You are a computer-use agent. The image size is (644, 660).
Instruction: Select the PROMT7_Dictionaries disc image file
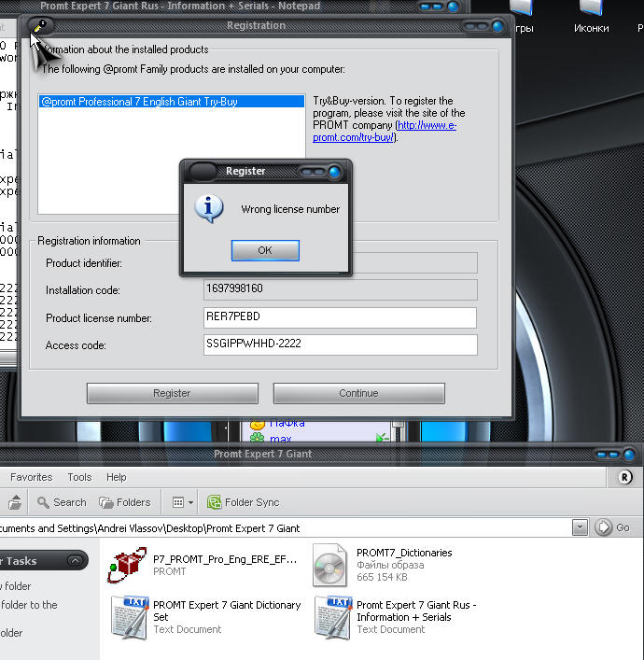pos(383,565)
